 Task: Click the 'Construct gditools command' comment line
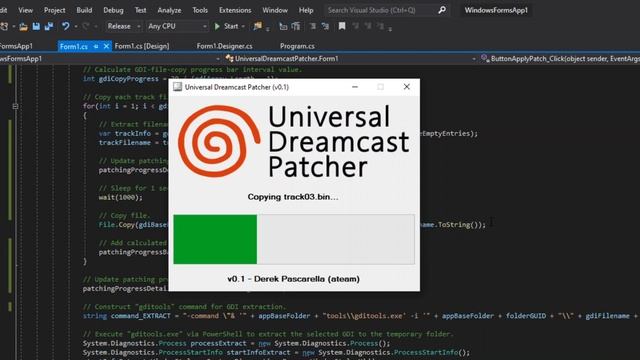pyautogui.click(x=184, y=307)
